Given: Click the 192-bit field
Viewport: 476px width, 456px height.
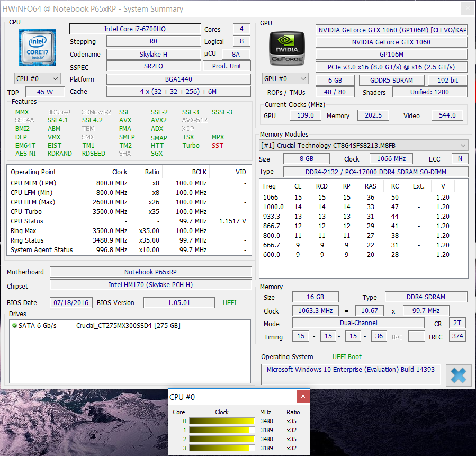Looking at the screenshot, I should (447, 80).
